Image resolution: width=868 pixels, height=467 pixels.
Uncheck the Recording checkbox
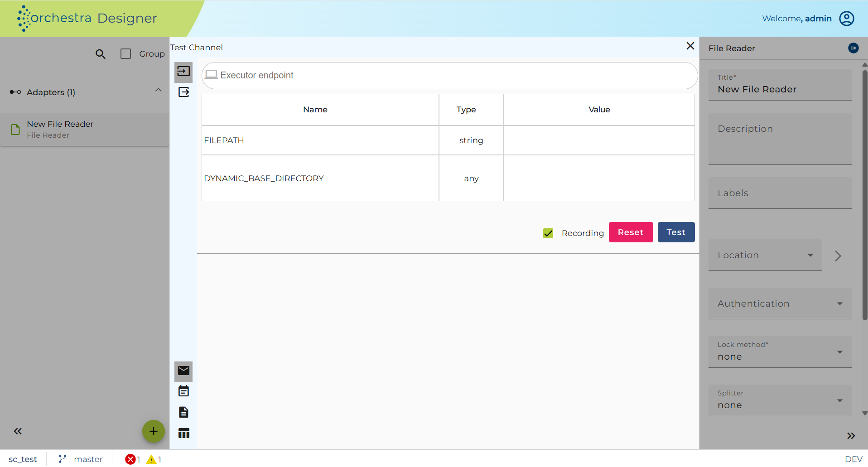(x=548, y=233)
